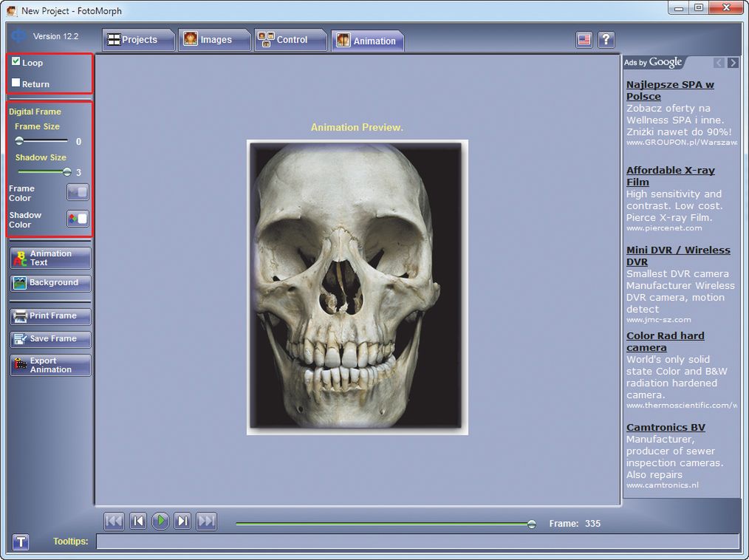This screenshot has height=560, width=749.
Task: Step forward one frame
Action: 183,522
